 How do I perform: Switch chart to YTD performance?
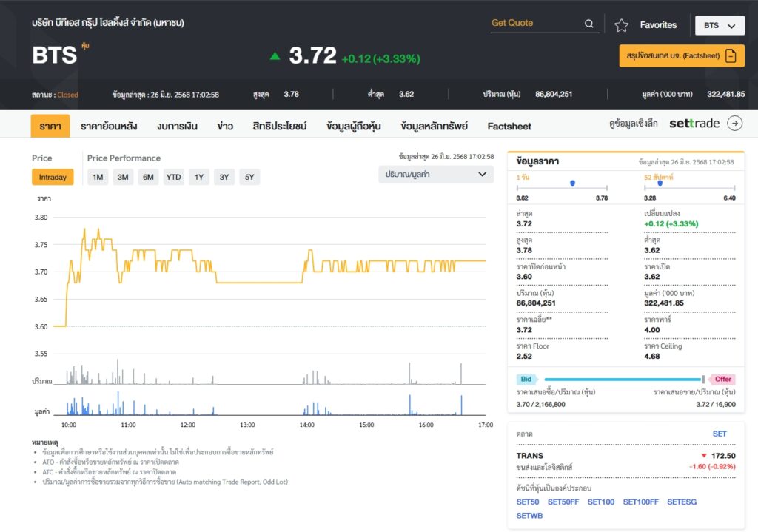tap(173, 177)
